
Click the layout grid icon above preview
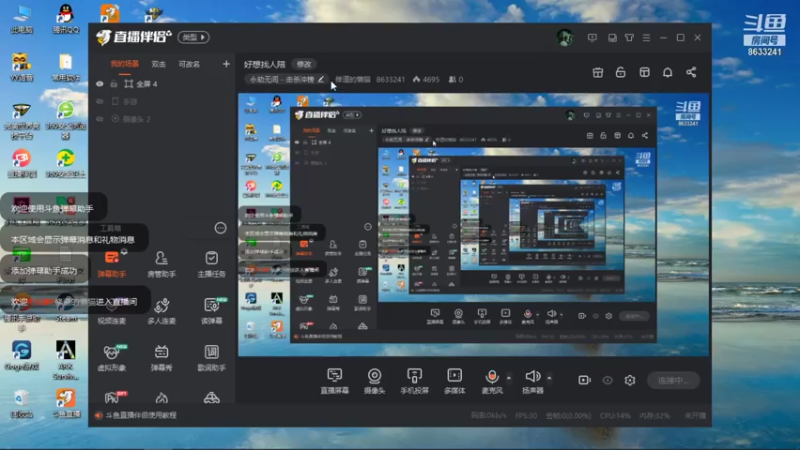tap(644, 72)
